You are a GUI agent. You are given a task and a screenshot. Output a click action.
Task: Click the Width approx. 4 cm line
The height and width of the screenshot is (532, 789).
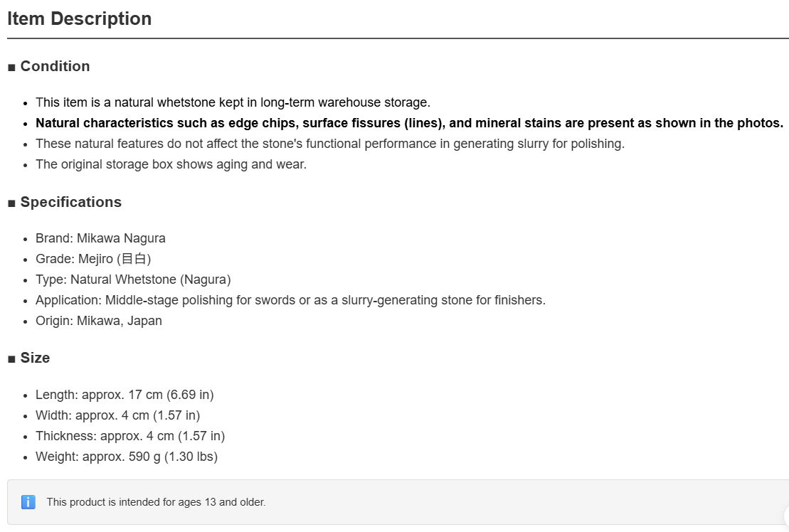[118, 415]
